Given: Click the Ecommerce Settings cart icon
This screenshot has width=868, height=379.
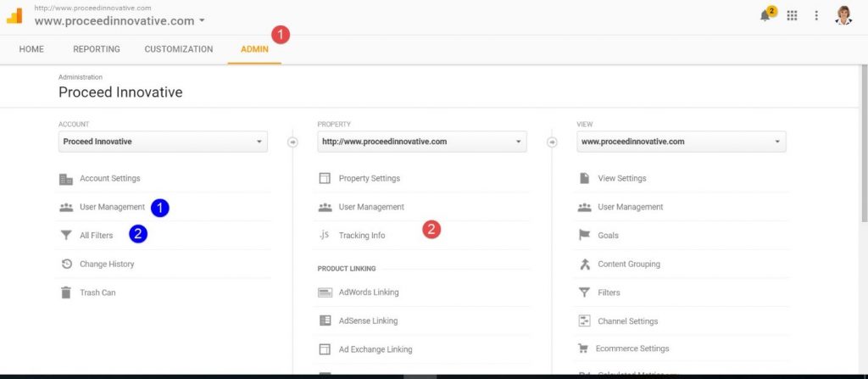Looking at the screenshot, I should click(583, 348).
